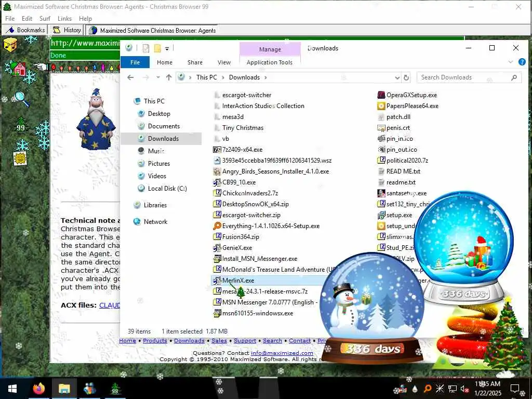Expand the ribbon with the chevron
This screenshot has height=399, width=532.
[511, 62]
